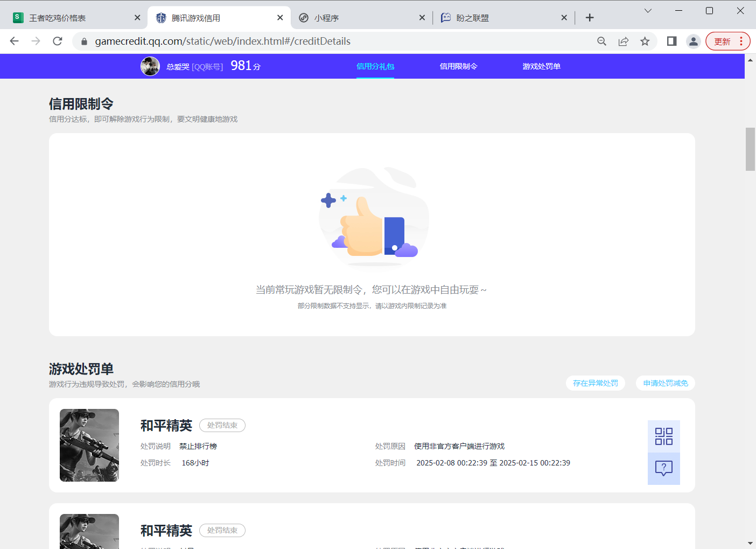Screen dimensions: 756x549
Task: Close the 腾讯游戏信用 tab
Action: coord(280,18)
